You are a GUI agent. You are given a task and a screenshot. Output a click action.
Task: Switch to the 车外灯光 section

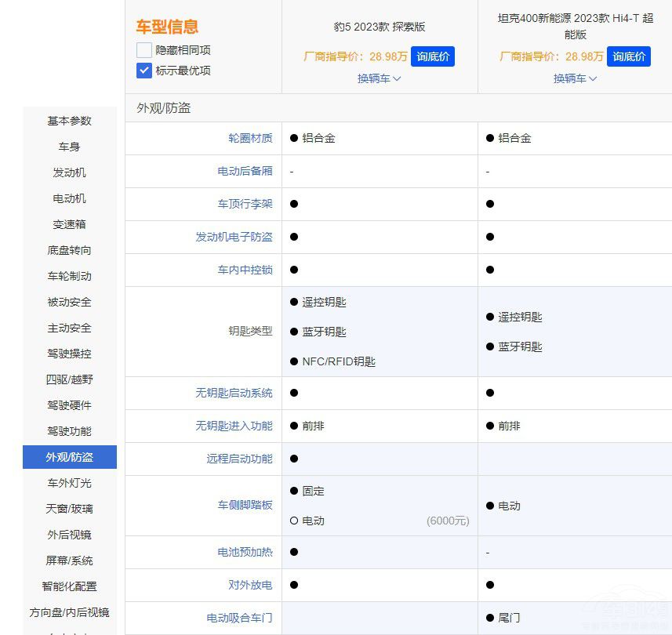69,483
